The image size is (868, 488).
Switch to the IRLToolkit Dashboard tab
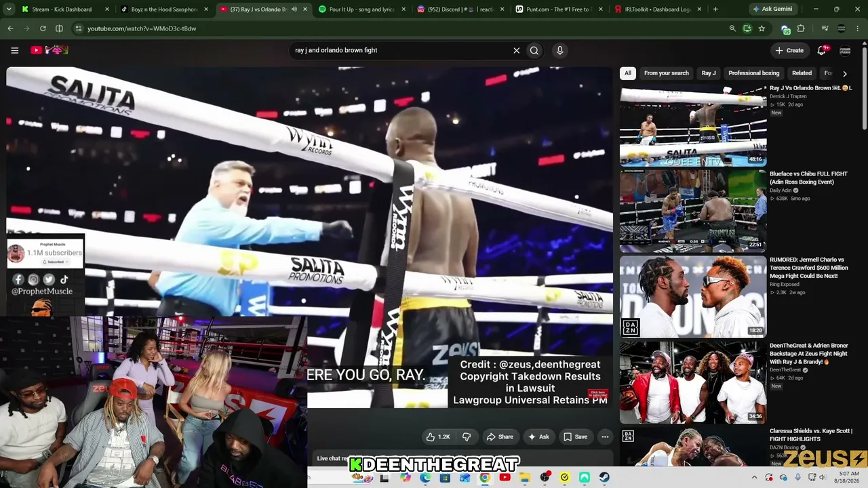click(x=658, y=9)
